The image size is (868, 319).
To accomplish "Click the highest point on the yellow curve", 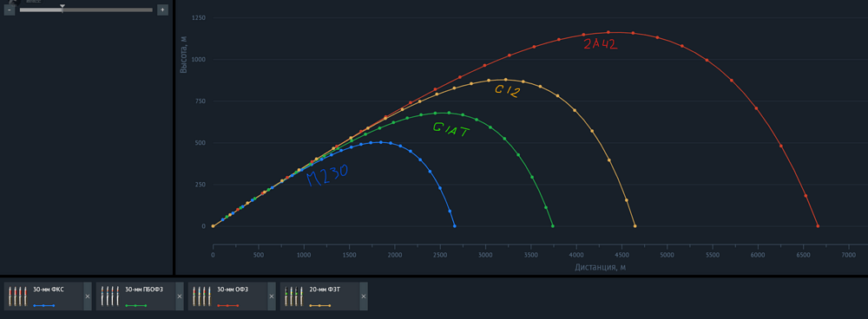I will [x=505, y=80].
